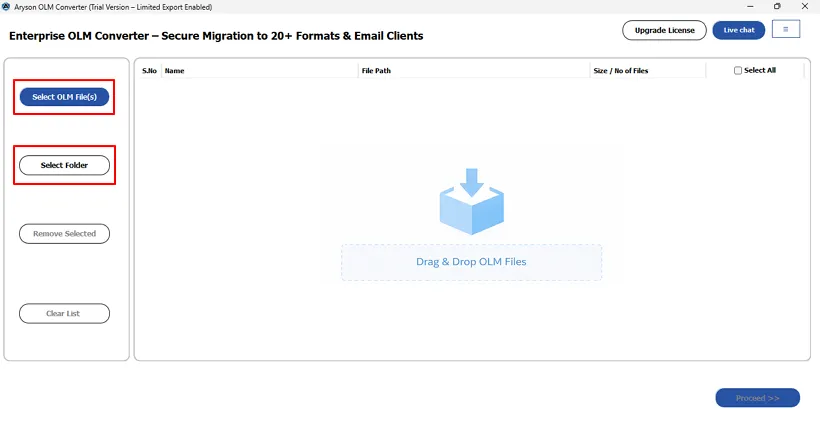
Task: Click the Select OLM File(s) button
Action: click(x=64, y=97)
